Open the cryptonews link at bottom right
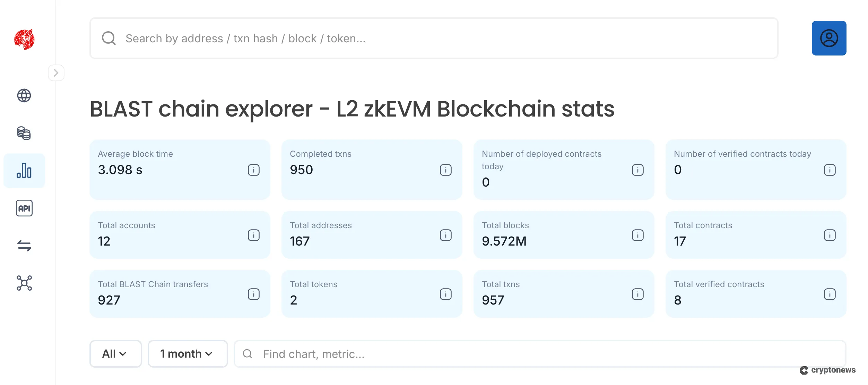Image resolution: width=868 pixels, height=385 pixels. click(x=828, y=370)
